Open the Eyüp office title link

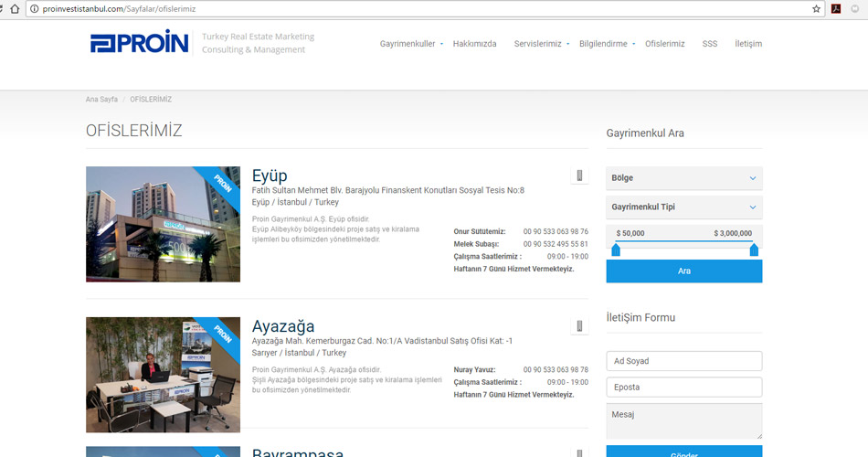(270, 175)
